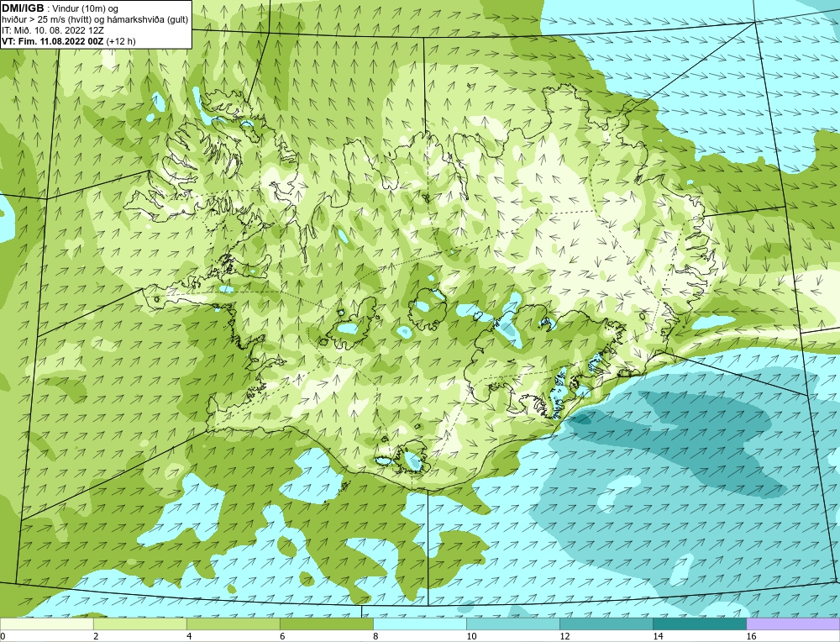Viewport: 840px width, 642px height.
Task: Click the 10–12 m/s turquoise swatch
Action: (x=512, y=624)
